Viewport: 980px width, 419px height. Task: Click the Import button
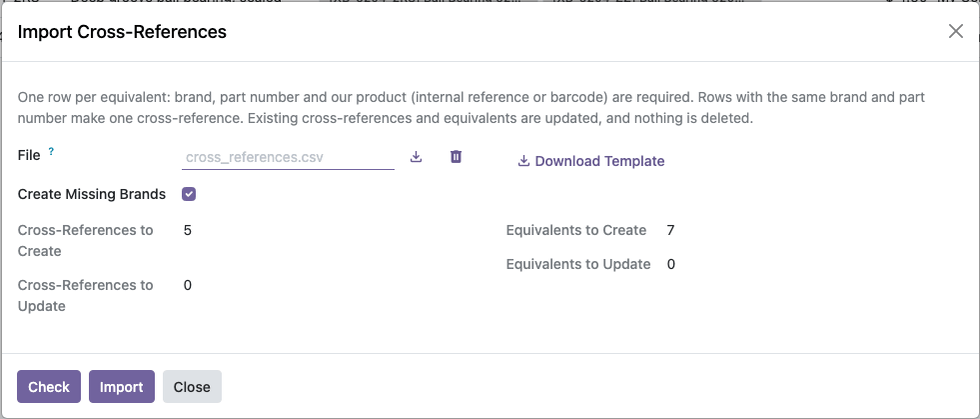[121, 386]
